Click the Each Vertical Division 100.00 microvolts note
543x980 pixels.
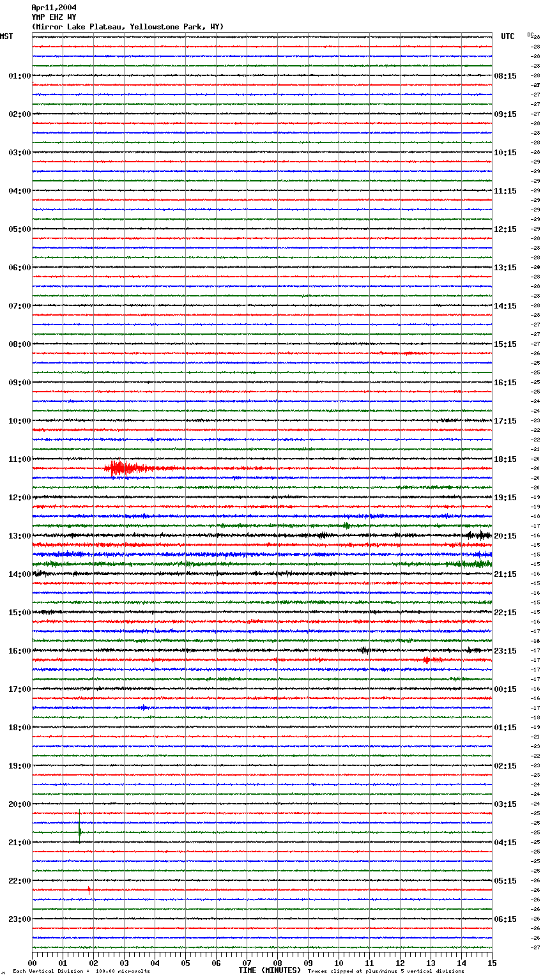(x=81, y=972)
